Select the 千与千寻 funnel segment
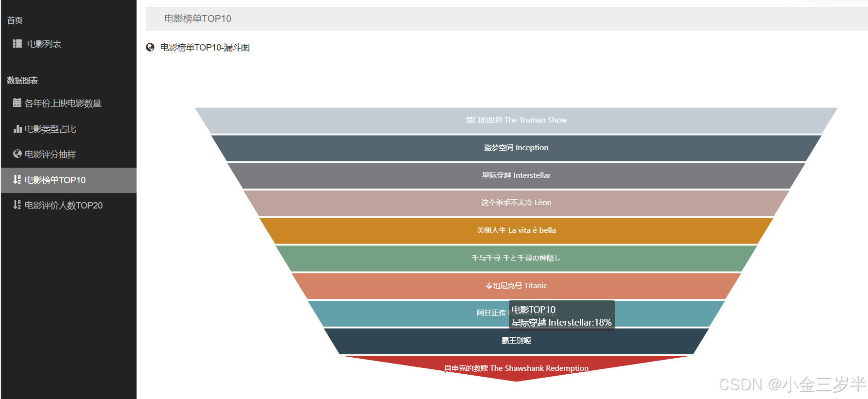This screenshot has height=399, width=868. tap(516, 258)
